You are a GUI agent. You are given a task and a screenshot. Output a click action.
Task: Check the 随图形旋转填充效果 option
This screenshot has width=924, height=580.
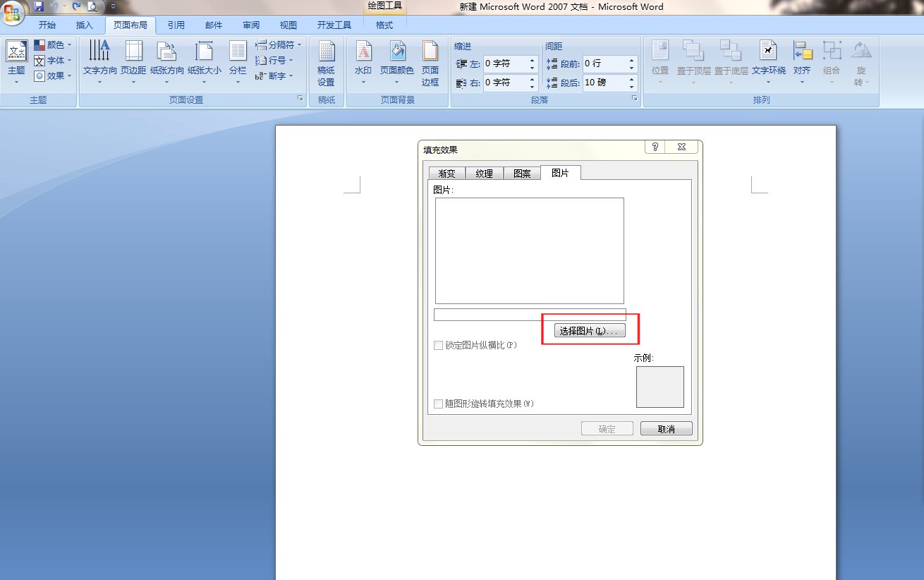click(438, 404)
